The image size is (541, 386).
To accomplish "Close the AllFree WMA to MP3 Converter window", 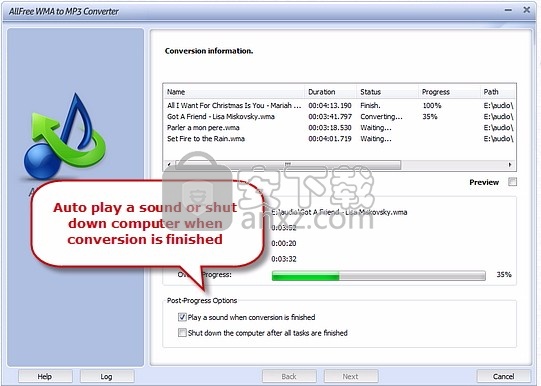I will point(527,10).
